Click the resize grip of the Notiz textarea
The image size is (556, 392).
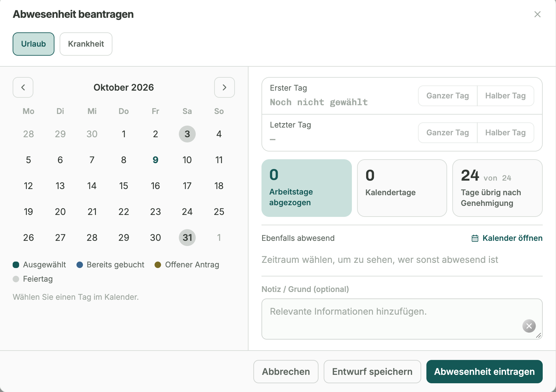click(x=539, y=336)
